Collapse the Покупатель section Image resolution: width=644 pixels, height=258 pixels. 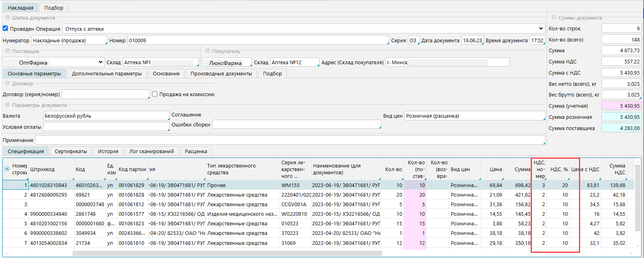click(x=207, y=51)
